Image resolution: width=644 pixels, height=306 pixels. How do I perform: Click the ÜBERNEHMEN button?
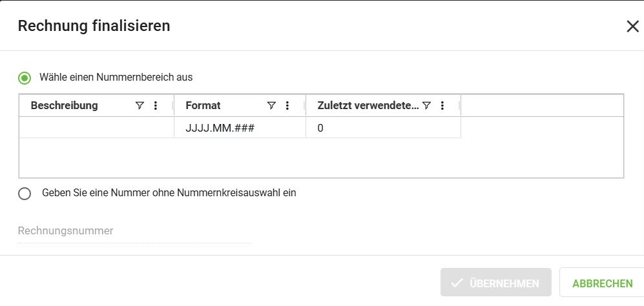point(495,283)
